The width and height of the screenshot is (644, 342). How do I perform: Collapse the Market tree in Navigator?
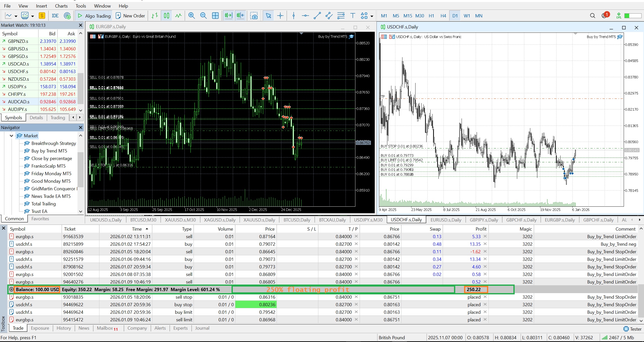tap(11, 136)
